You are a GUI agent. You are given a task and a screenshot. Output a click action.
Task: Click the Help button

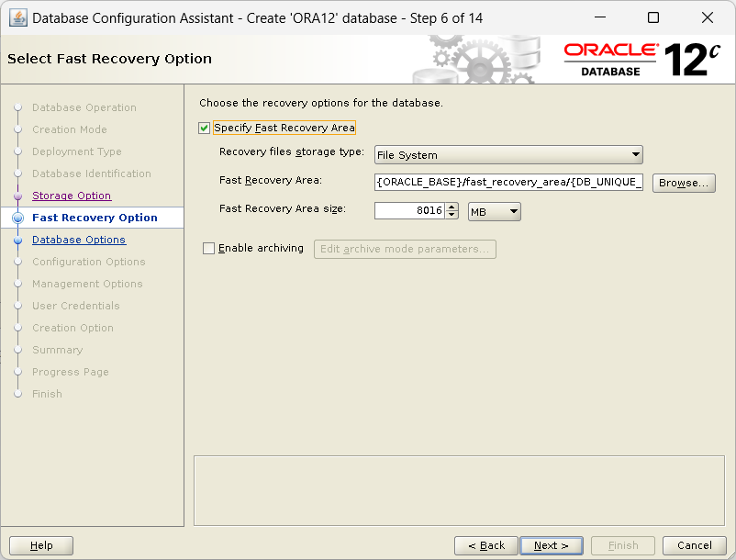(41, 545)
